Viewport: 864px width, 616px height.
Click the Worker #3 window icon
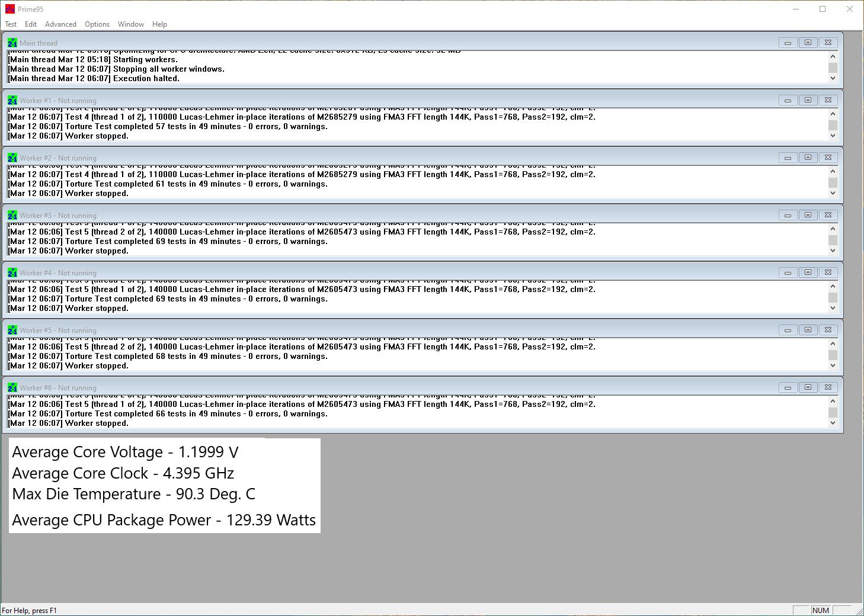[x=12, y=215]
